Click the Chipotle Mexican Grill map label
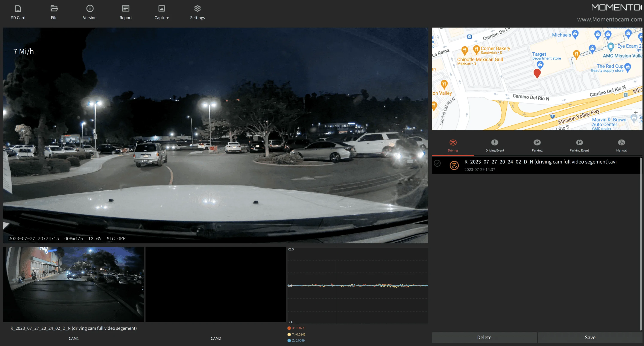The width and height of the screenshot is (644, 346). tap(480, 59)
